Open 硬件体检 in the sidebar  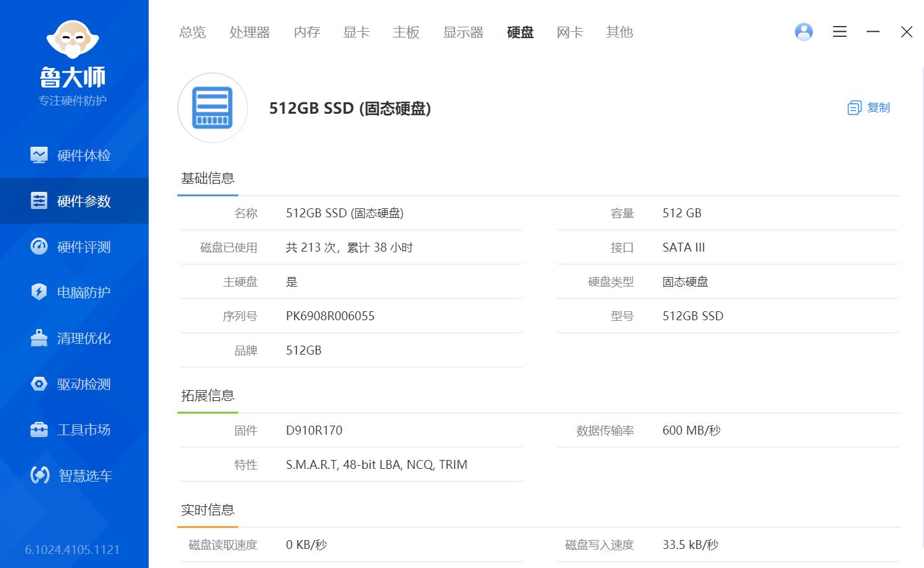pos(74,155)
